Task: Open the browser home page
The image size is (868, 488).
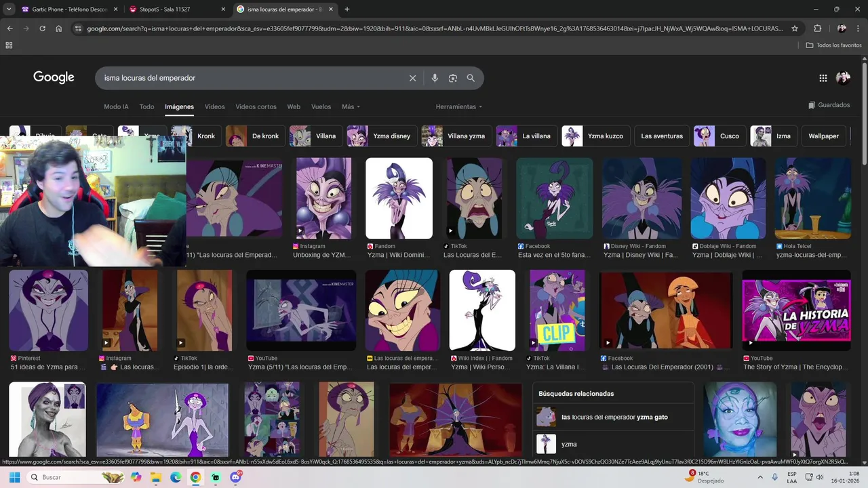Action: pos(59,28)
